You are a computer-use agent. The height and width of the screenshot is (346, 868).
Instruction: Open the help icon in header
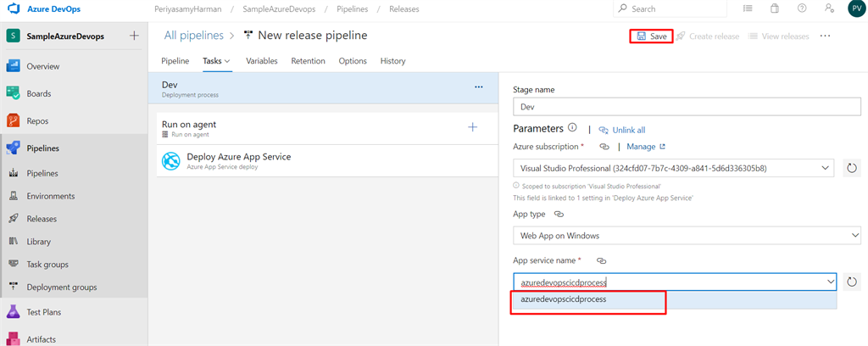(802, 8)
